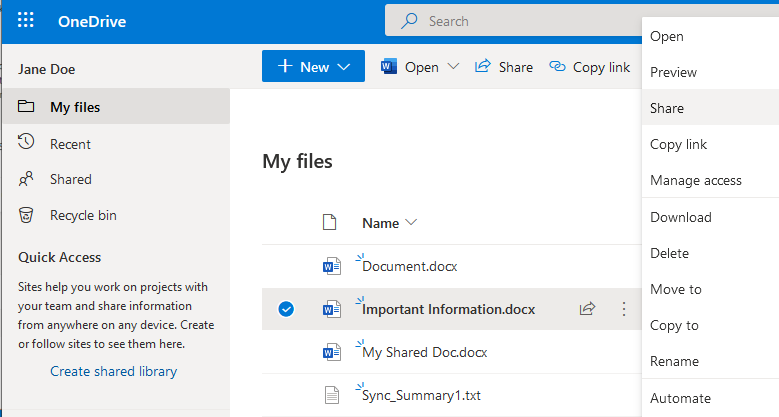
Task: Open the app launcher waffle icon
Action: pyautogui.click(x=26, y=20)
